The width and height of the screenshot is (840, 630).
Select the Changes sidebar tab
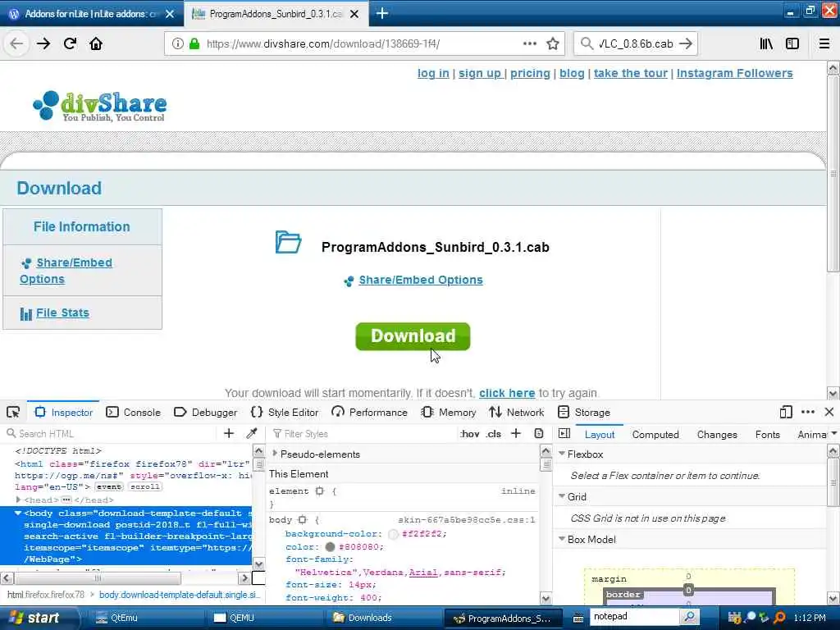[x=717, y=435]
